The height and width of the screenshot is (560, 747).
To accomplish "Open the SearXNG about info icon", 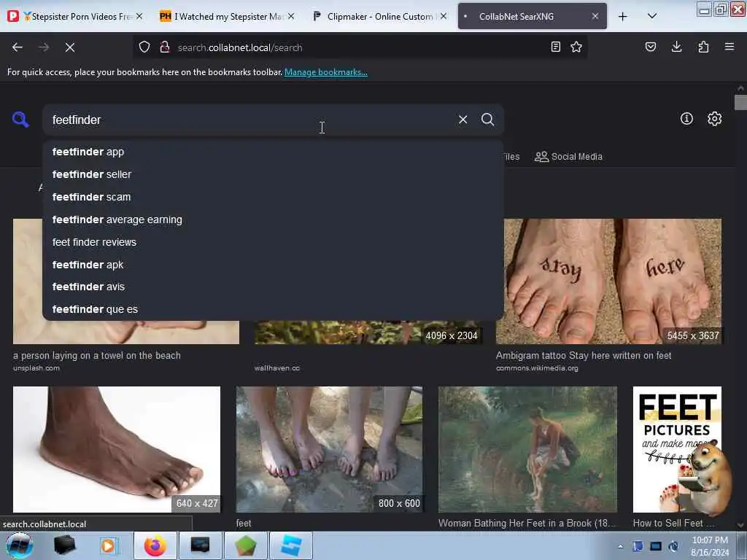I will coord(686,119).
